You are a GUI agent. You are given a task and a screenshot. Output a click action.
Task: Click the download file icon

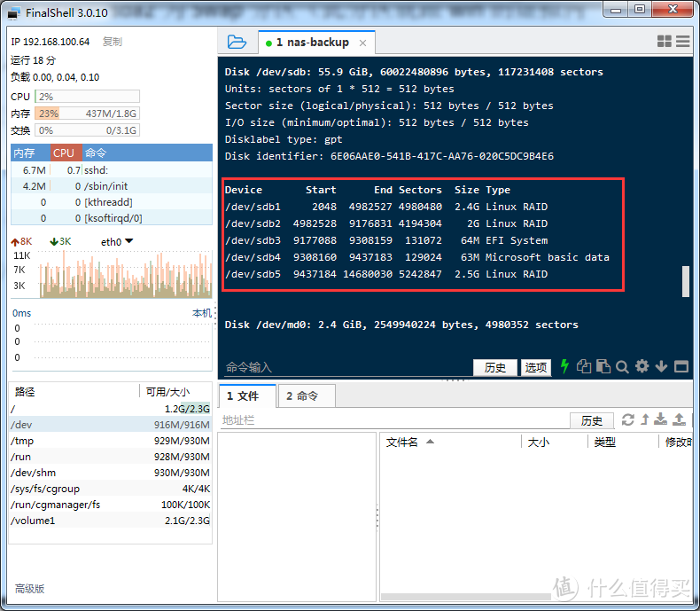click(661, 419)
